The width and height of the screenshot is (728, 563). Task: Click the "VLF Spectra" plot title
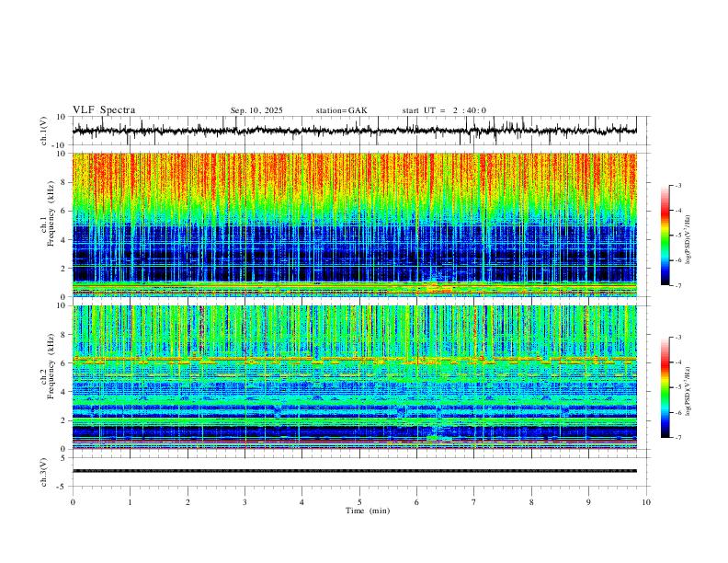click(104, 110)
